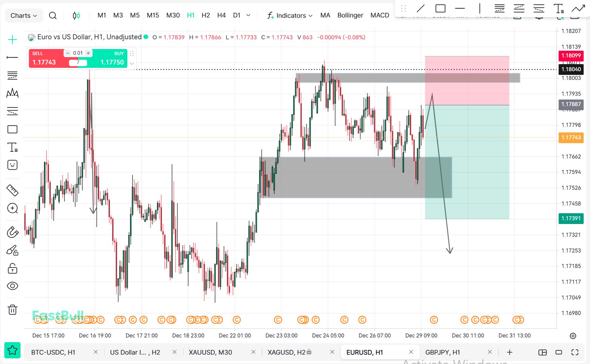Toggle the lock drawings padlock
The image size is (590, 364).
click(x=12, y=268)
